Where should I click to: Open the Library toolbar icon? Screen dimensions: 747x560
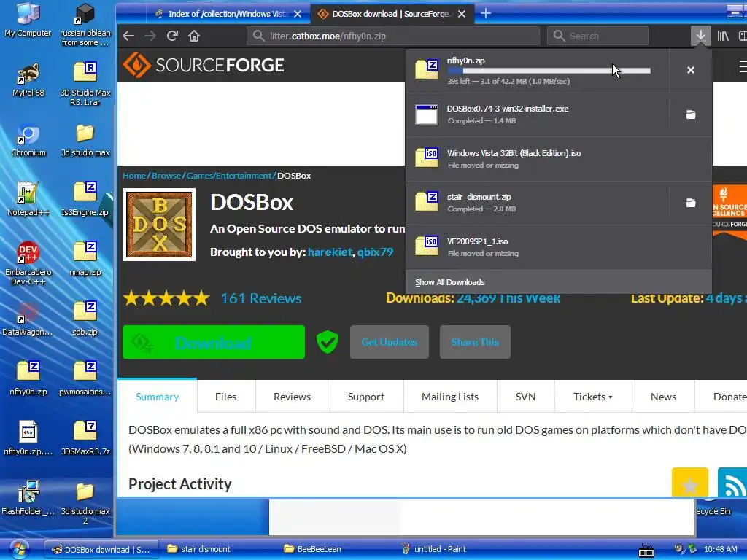(x=723, y=36)
